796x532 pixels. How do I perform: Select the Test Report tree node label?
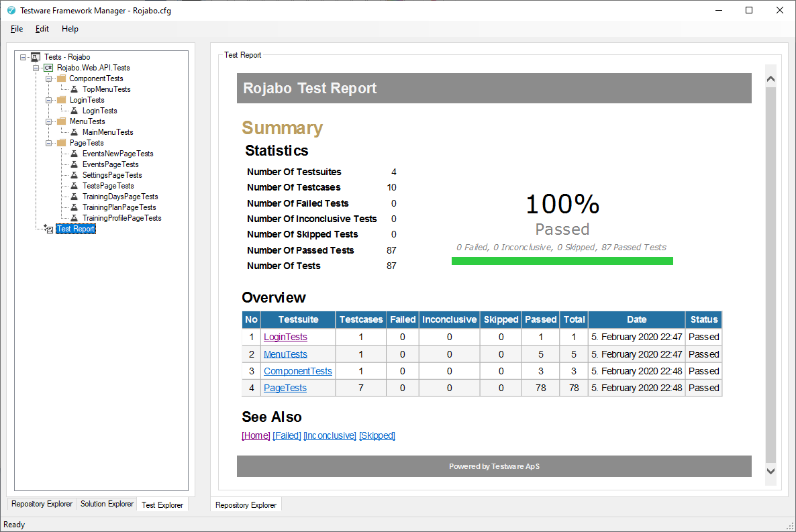76,229
